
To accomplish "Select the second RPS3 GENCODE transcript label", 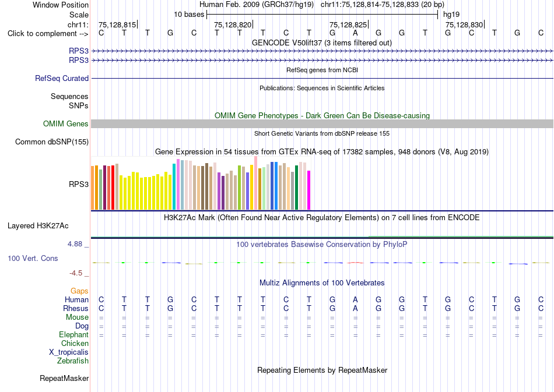I will coord(79,61).
